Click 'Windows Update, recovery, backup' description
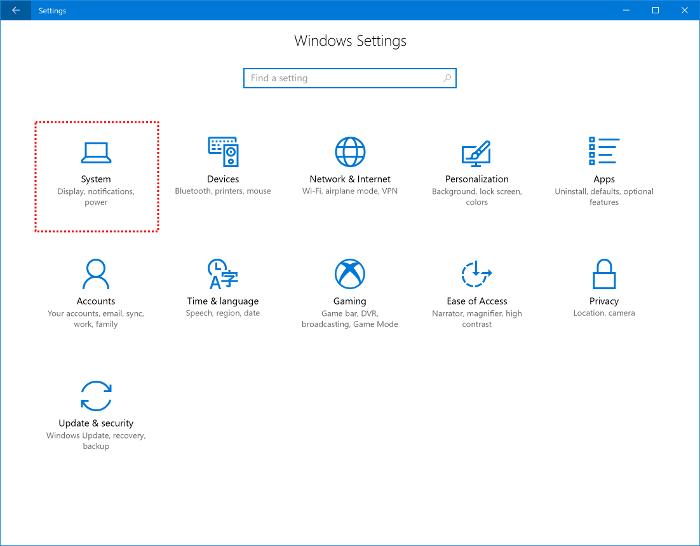Image resolution: width=700 pixels, height=546 pixels. (96, 441)
